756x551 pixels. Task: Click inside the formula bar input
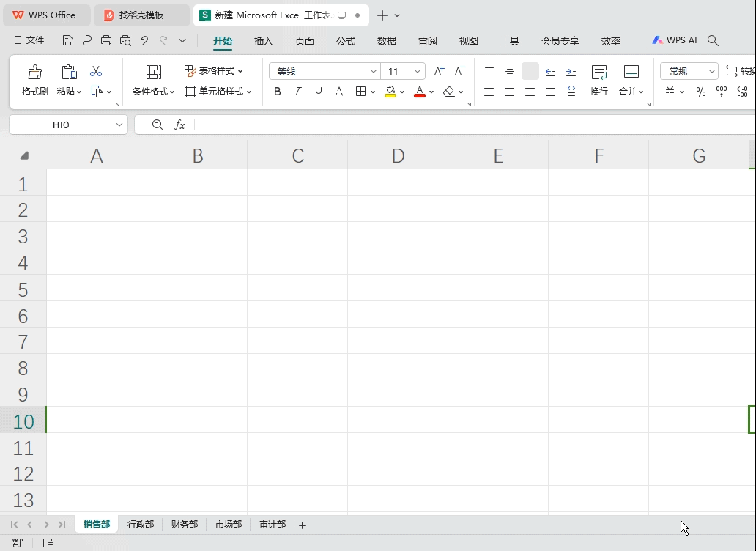tap(475, 125)
